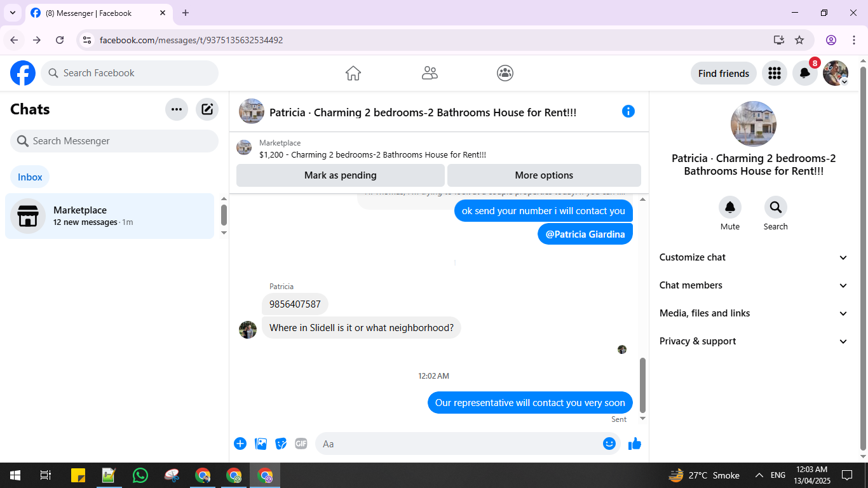
Task: Choose a sticker in composer
Action: click(281, 444)
